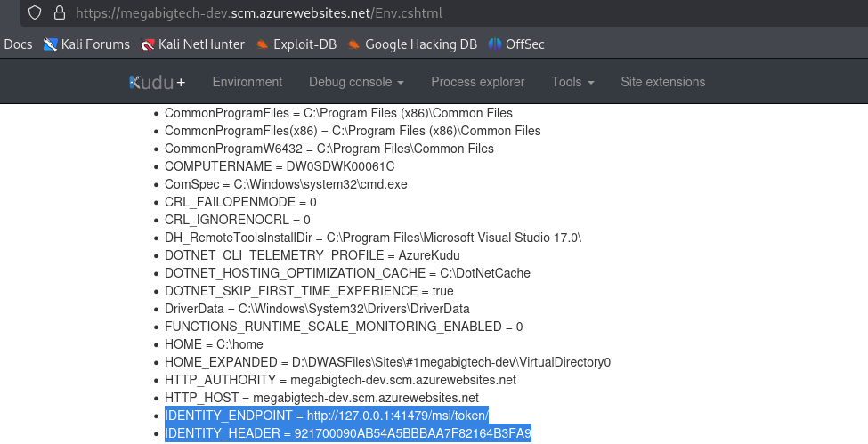
Task: Expand the Tools dropdown menu
Action: pos(573,82)
